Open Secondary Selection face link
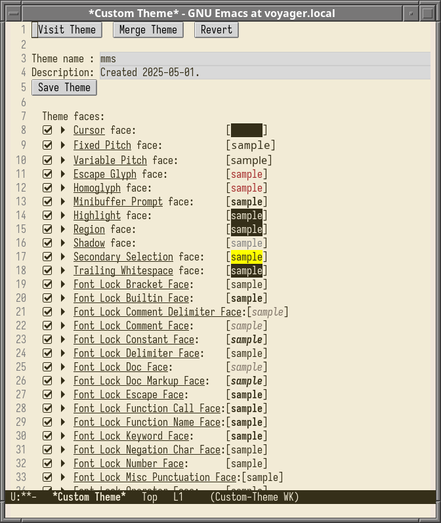Screen dimensions: 441x523 (x=123, y=257)
